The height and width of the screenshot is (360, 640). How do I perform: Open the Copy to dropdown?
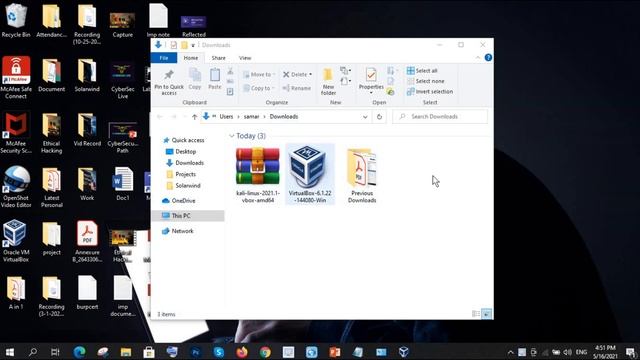pyautogui.click(x=259, y=88)
